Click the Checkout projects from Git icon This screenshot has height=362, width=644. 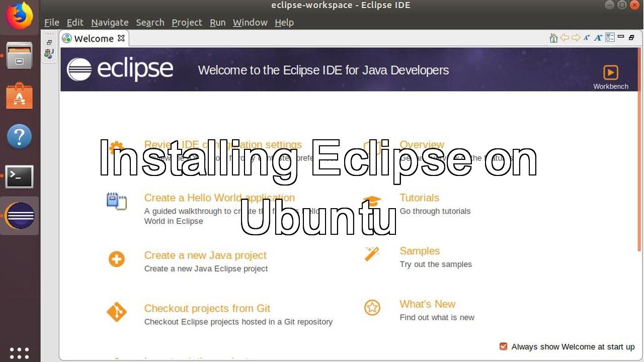pos(117,312)
